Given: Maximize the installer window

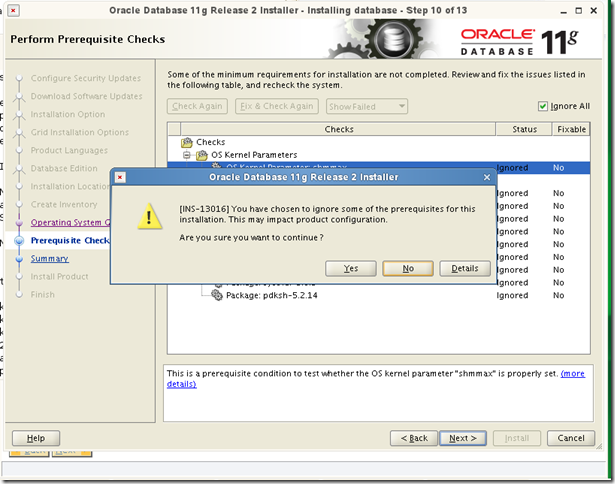Looking at the screenshot, I should coord(579,11).
